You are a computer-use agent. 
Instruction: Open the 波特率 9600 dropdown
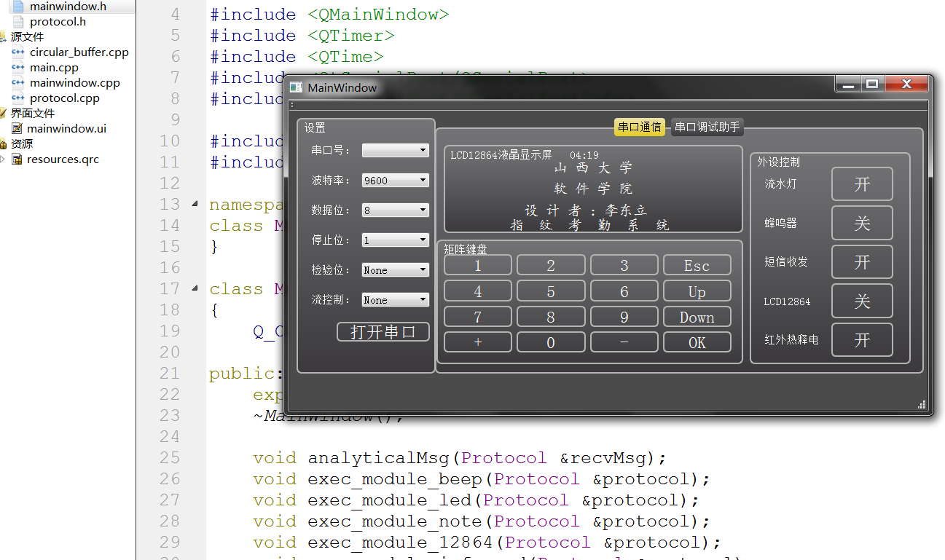click(396, 180)
